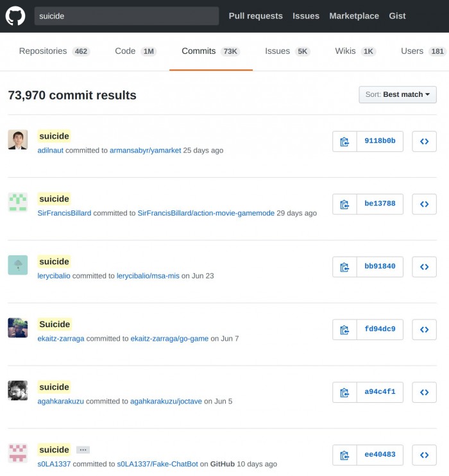Browse repository at commit bb91840
449x476 pixels.
point(424,267)
